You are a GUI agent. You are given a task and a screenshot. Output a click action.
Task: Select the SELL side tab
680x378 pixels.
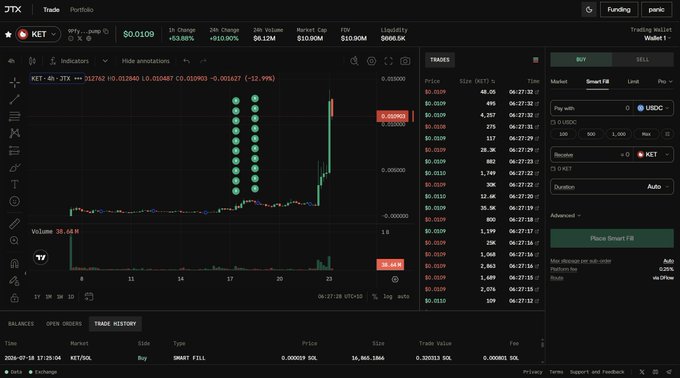[x=643, y=60]
